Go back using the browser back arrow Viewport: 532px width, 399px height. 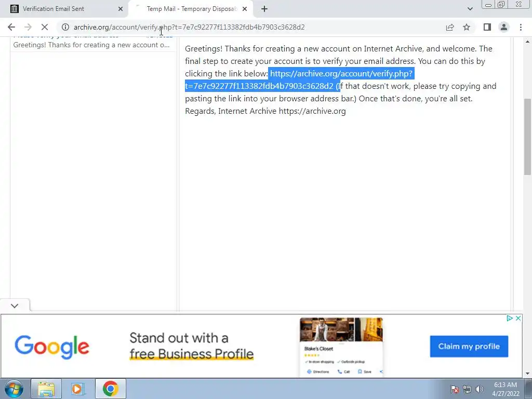[11, 27]
